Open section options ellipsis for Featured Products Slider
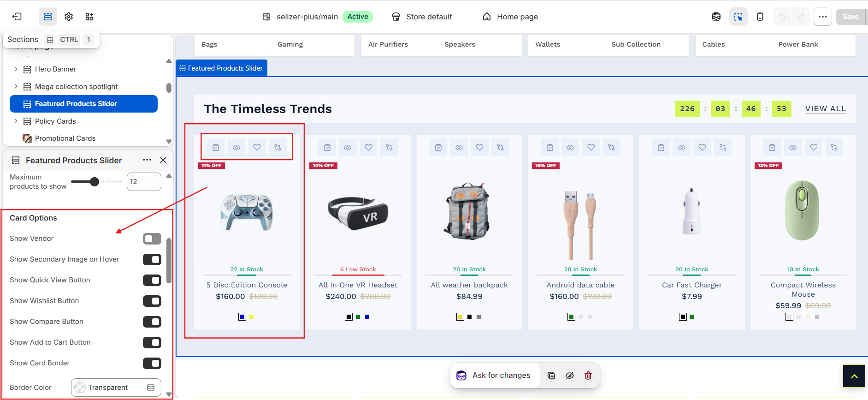 pyautogui.click(x=147, y=160)
